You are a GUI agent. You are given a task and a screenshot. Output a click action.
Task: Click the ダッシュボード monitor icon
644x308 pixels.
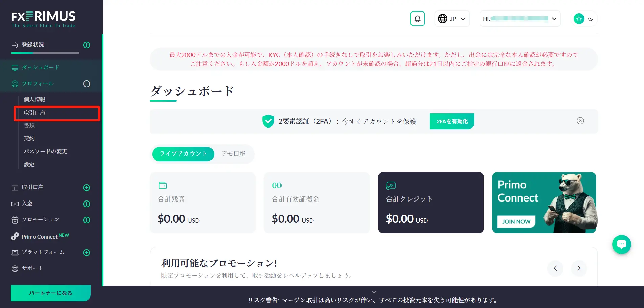click(15, 68)
